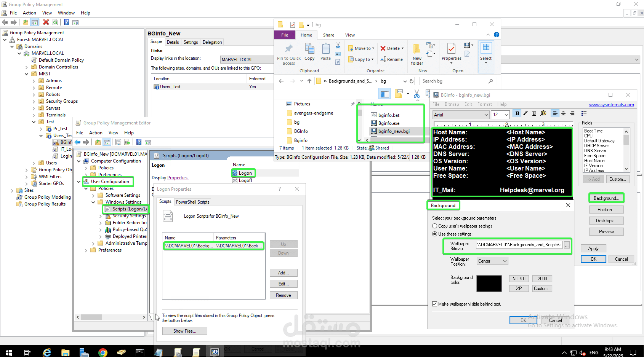644x357 pixels.
Task: Open the Bitmap menu in BGInfo
Action: tap(452, 104)
